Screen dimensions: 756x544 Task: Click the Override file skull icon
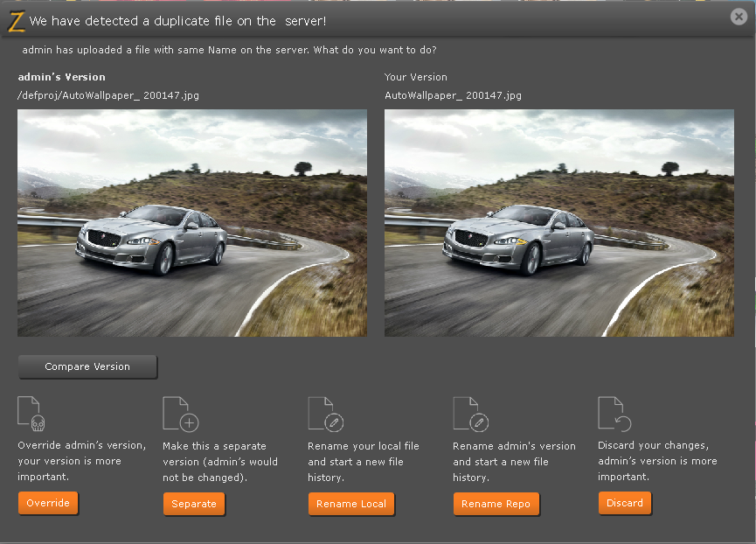coord(31,414)
